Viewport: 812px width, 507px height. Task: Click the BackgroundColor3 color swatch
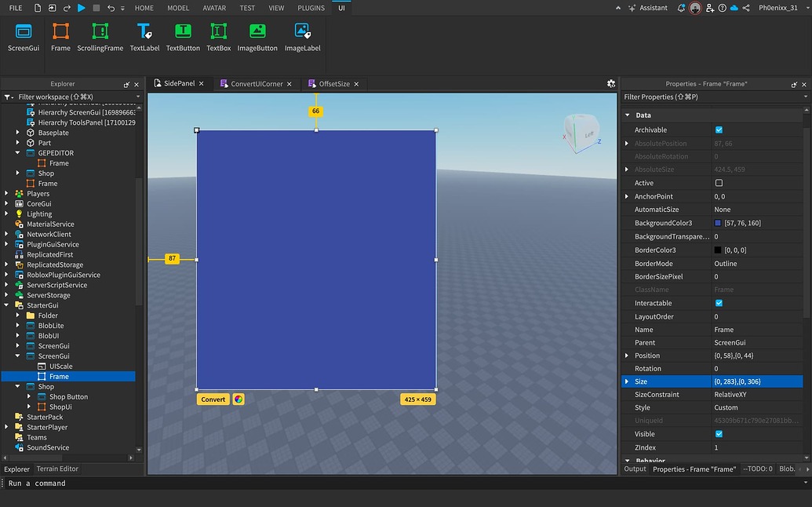(x=717, y=223)
